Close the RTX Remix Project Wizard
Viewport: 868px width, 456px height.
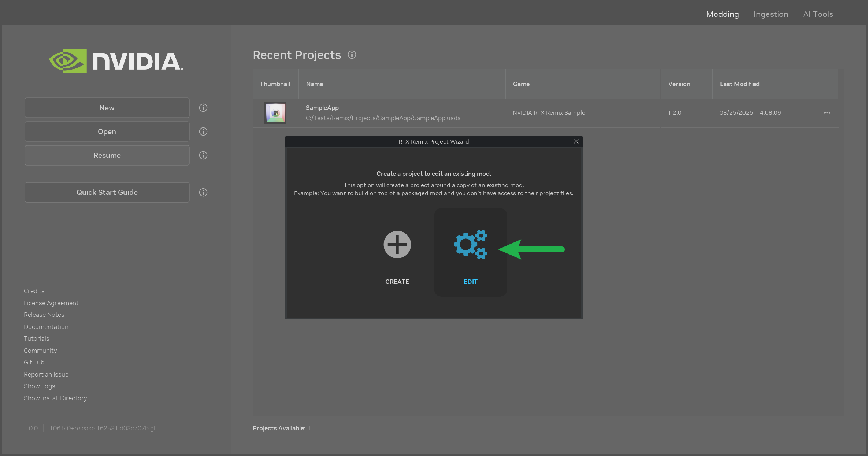tap(576, 141)
